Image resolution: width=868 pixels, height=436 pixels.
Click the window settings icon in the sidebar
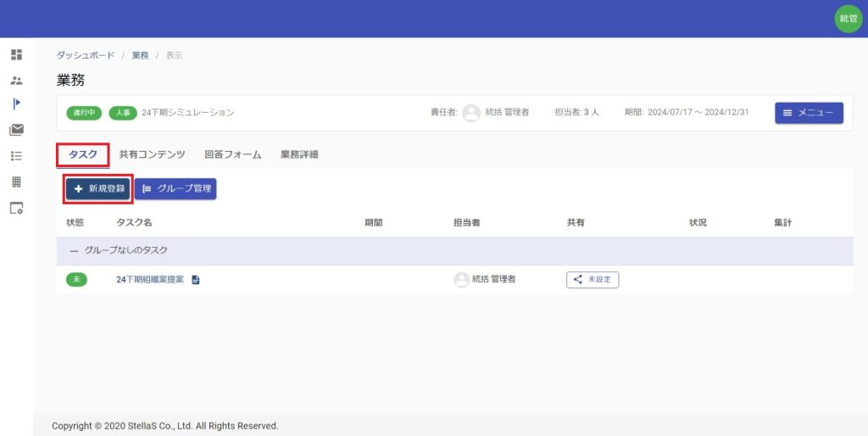(16, 208)
